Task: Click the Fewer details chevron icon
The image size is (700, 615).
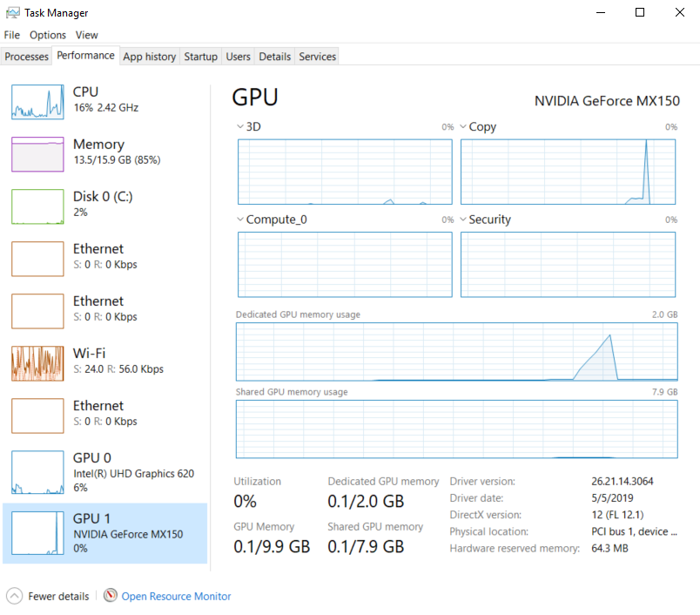Action: coord(14,596)
